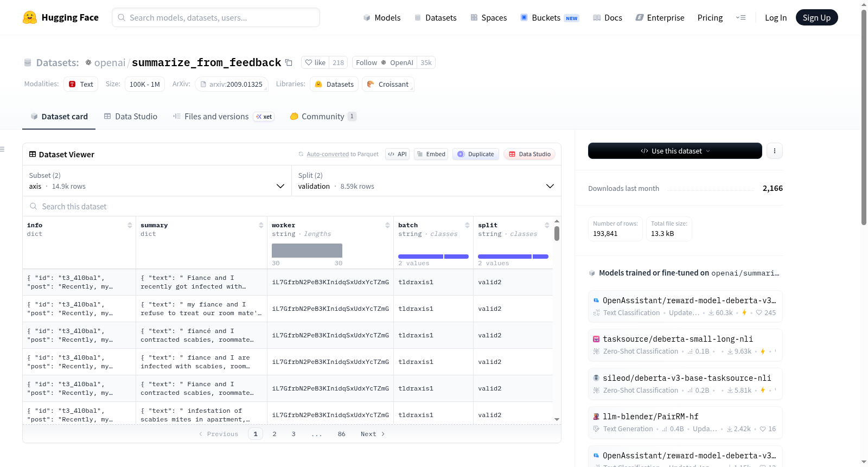Click the page's vertical scrollbar
The image size is (868, 467).
(x=864, y=117)
